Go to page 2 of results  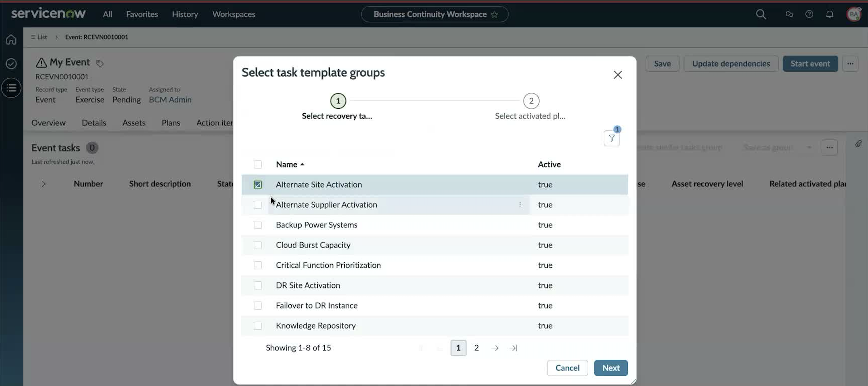pyautogui.click(x=477, y=348)
